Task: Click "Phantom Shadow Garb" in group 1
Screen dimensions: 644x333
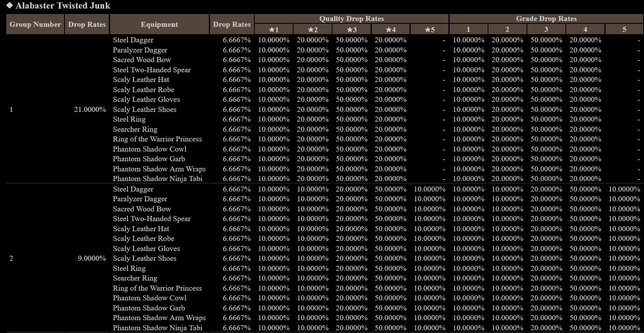Action: [149, 159]
